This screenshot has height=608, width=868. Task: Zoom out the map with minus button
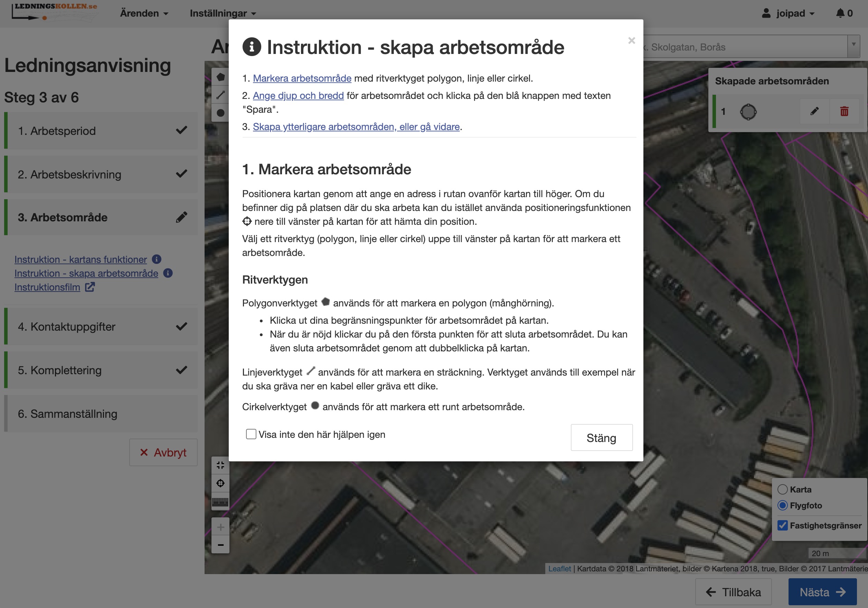click(x=220, y=545)
